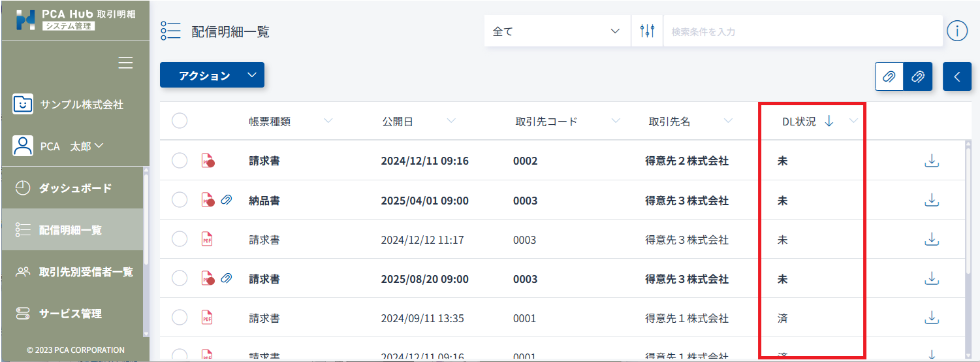Click © 2023 PCA CORPORATION footer text

click(76, 350)
